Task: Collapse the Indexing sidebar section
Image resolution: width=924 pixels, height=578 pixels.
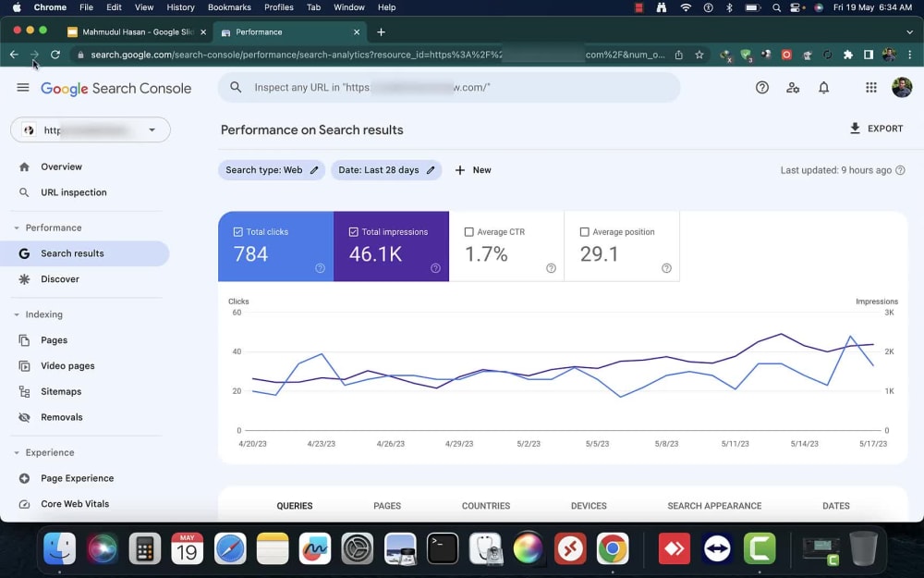Action: click(x=17, y=314)
